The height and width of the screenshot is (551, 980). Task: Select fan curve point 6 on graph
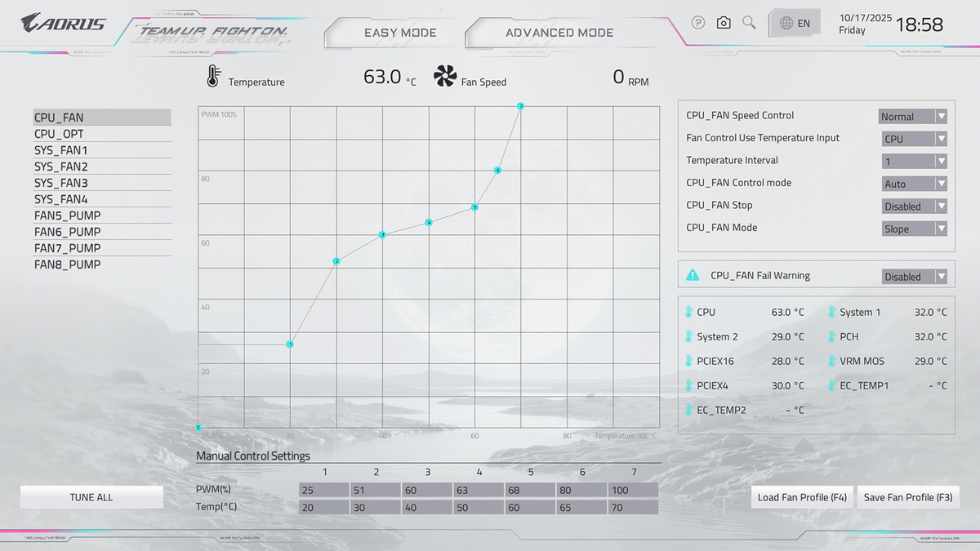tap(497, 170)
